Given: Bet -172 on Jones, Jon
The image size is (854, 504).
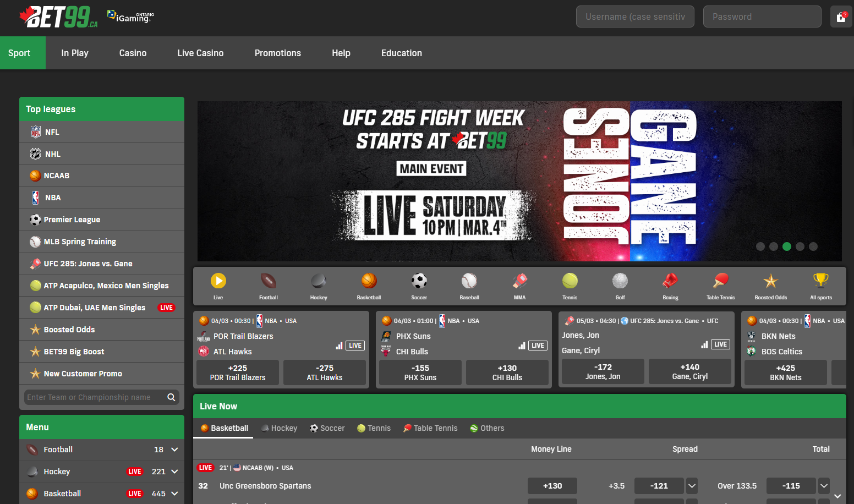Looking at the screenshot, I should point(603,371).
